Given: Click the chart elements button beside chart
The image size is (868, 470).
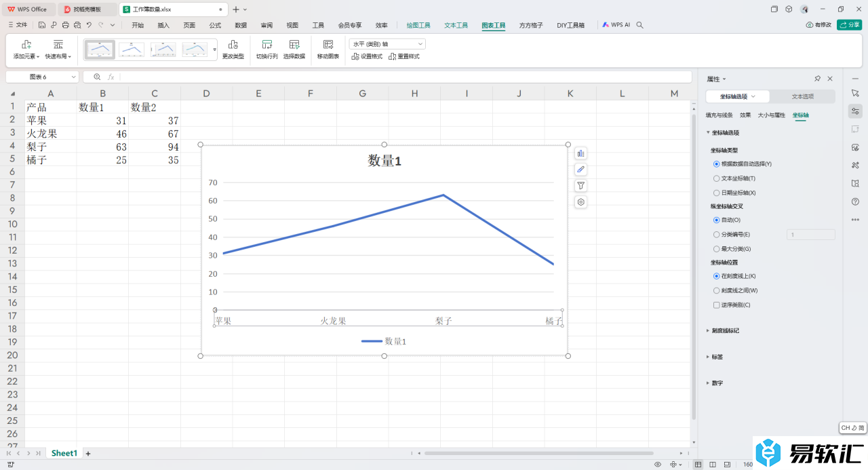Looking at the screenshot, I should (580, 153).
